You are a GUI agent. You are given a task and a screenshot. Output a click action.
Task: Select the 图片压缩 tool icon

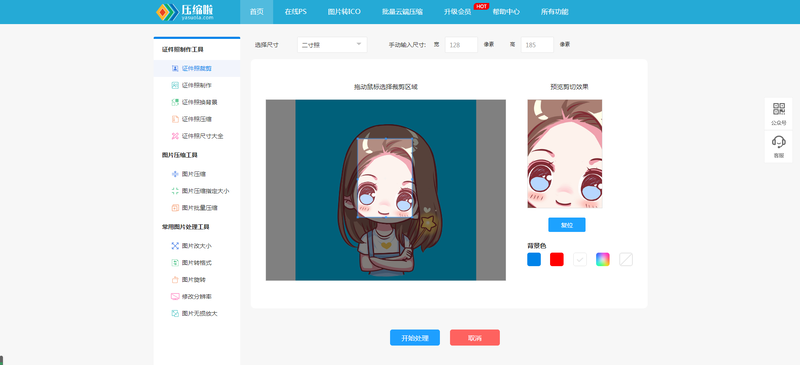pyautogui.click(x=175, y=174)
